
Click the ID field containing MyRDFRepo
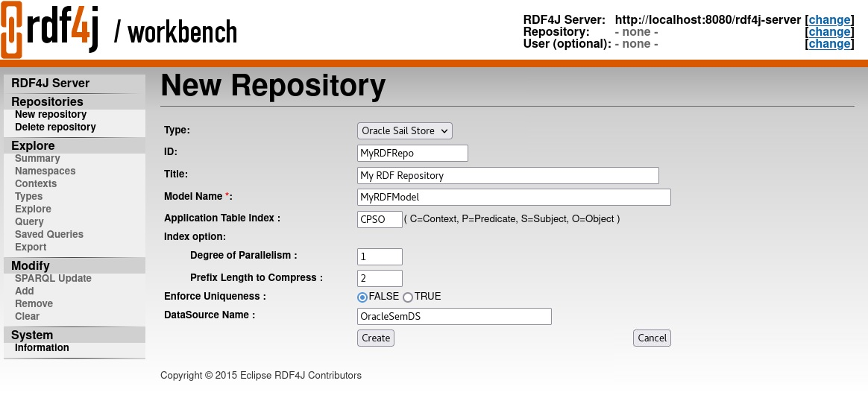[x=413, y=153]
